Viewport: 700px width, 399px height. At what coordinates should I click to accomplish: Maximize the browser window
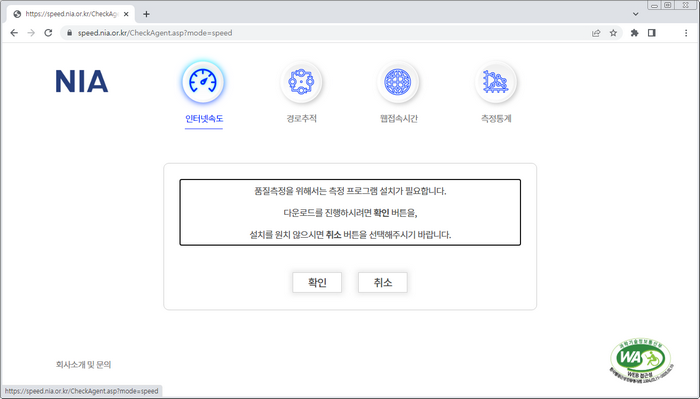[x=668, y=5]
